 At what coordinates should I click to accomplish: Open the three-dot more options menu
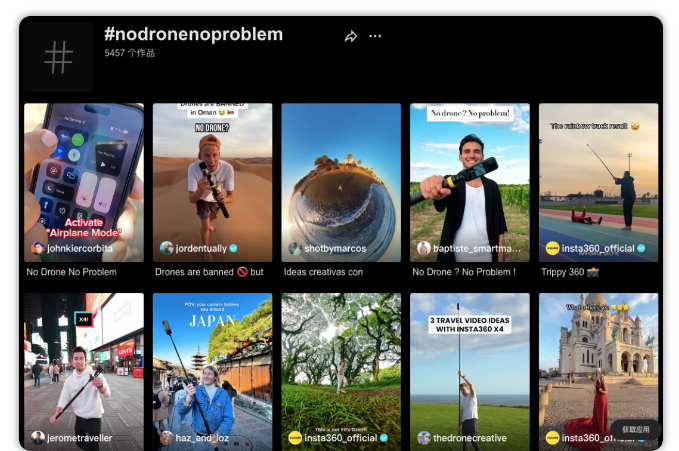[x=375, y=36]
